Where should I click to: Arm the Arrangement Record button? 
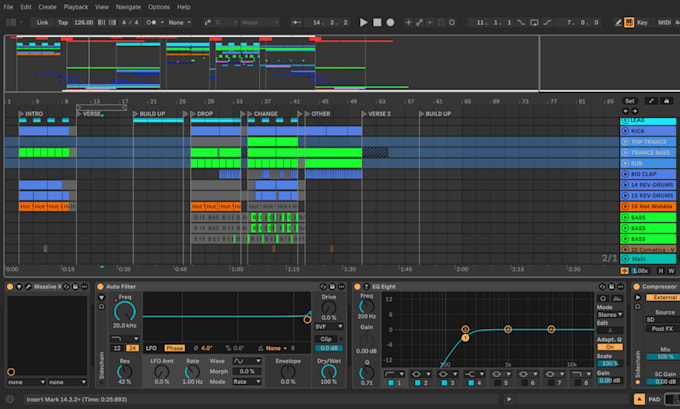tap(390, 22)
